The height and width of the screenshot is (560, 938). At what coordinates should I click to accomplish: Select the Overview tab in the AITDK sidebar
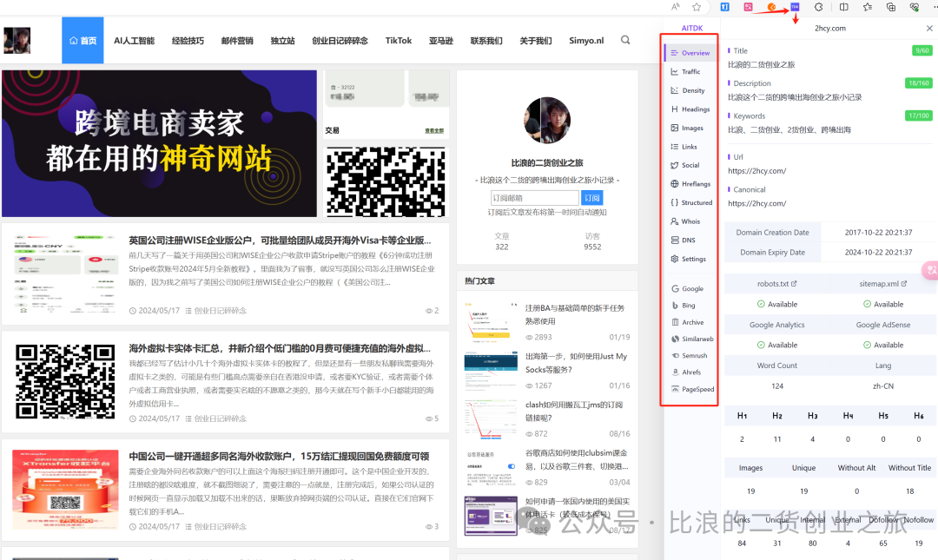click(x=691, y=53)
